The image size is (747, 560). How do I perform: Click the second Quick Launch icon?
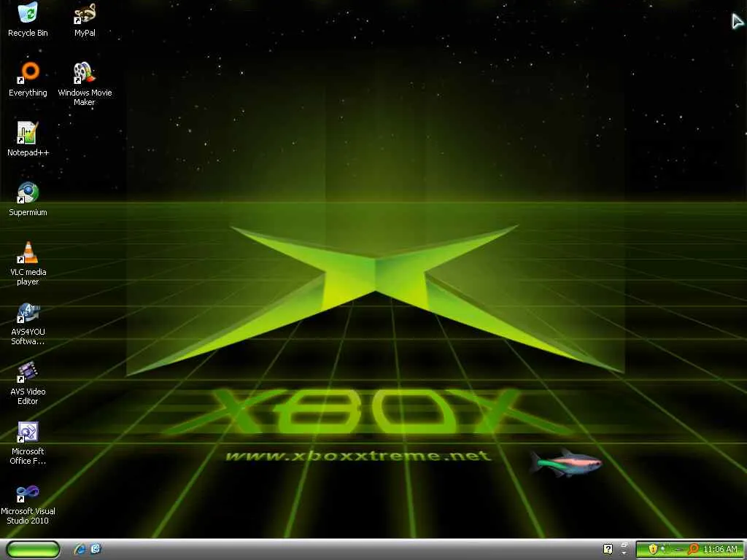[96, 549]
